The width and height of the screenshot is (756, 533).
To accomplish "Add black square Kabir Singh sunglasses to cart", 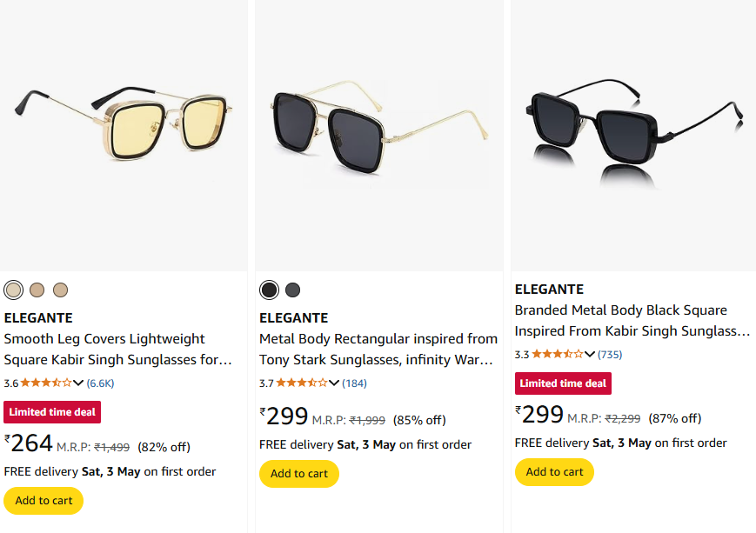I will (554, 472).
